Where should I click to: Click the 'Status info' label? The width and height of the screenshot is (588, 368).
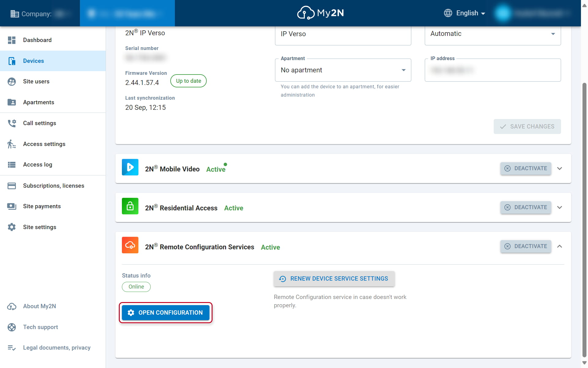[136, 275]
